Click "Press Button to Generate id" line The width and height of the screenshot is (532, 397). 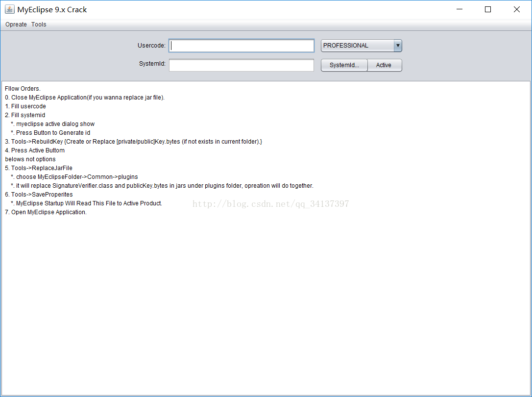click(50, 133)
